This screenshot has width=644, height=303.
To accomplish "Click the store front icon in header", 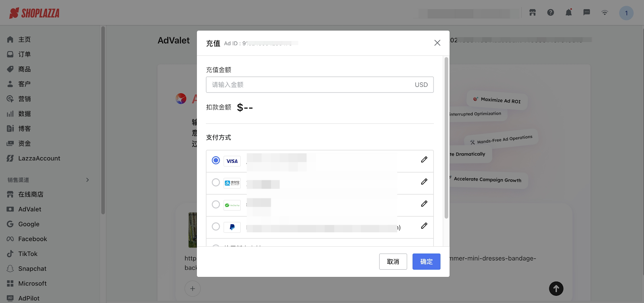I will coord(533,12).
